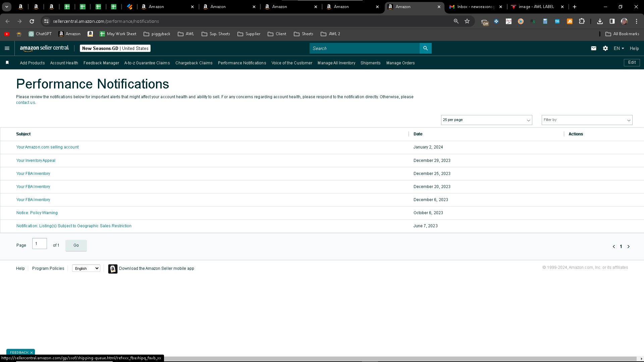644x362 pixels.
Task: Switch to the Inbox Gmail tab
Action: click(475, 7)
